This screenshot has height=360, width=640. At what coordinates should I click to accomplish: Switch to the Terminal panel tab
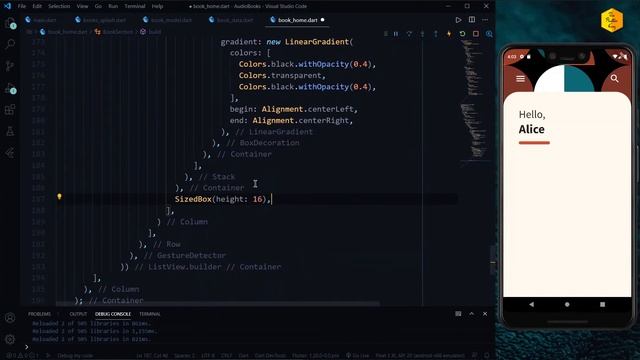point(150,314)
